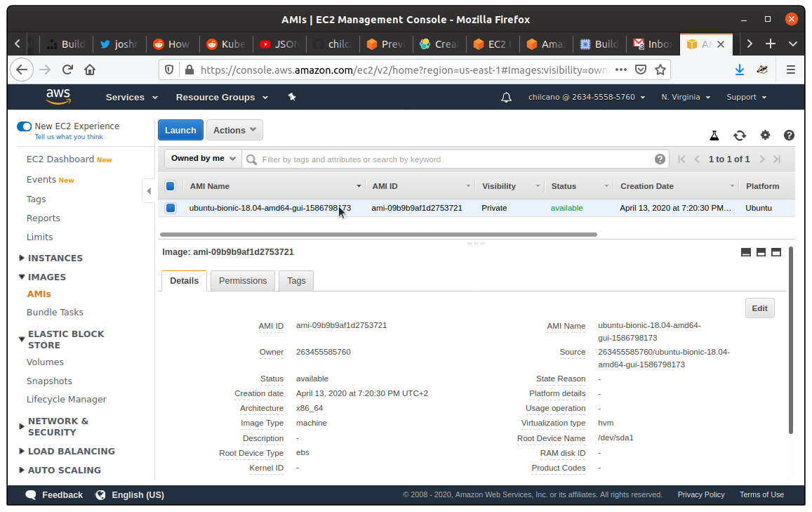
Task: Expand the LOAD BALANCING section
Action: (67, 452)
